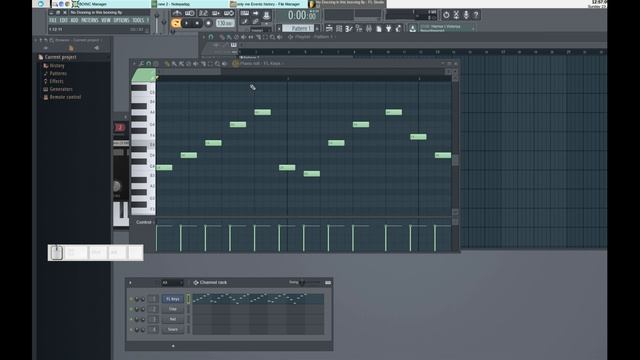Mute the Hat channel LED
Image resolution: width=640 pixels, height=360 pixels.
tap(131, 320)
